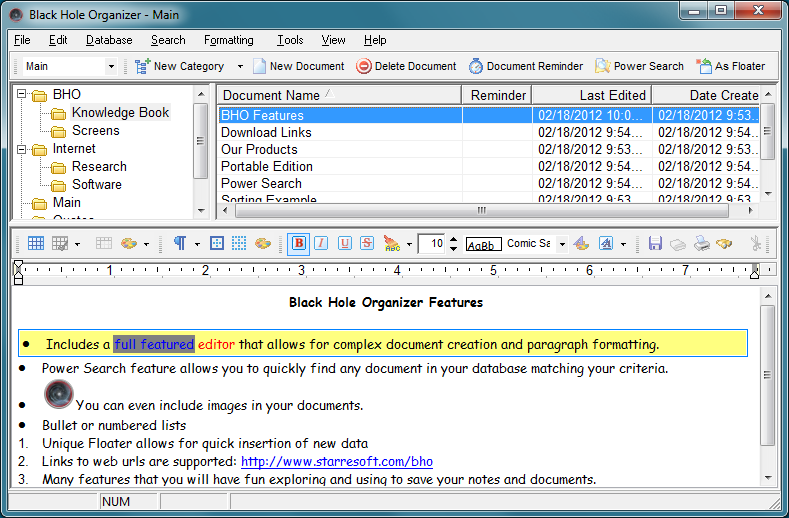Create a New Document
This screenshot has height=518, width=789.
point(299,66)
